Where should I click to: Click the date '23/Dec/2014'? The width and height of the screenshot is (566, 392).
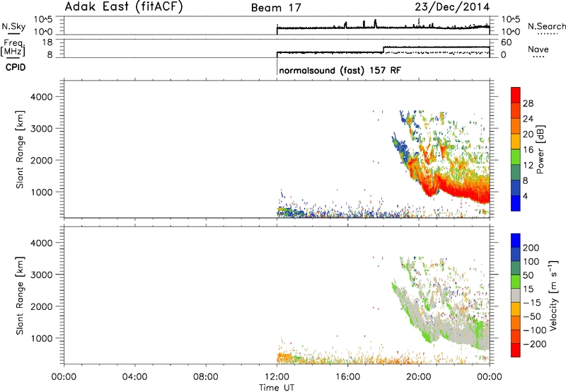coord(452,7)
